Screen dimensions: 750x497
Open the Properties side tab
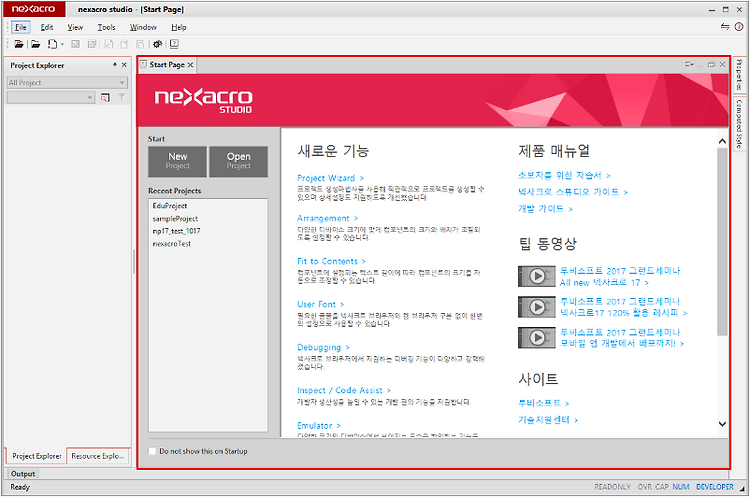(x=739, y=75)
